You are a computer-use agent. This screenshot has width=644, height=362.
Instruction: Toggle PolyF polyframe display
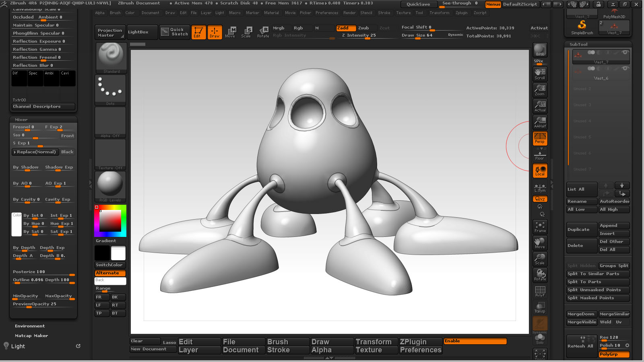point(540,291)
